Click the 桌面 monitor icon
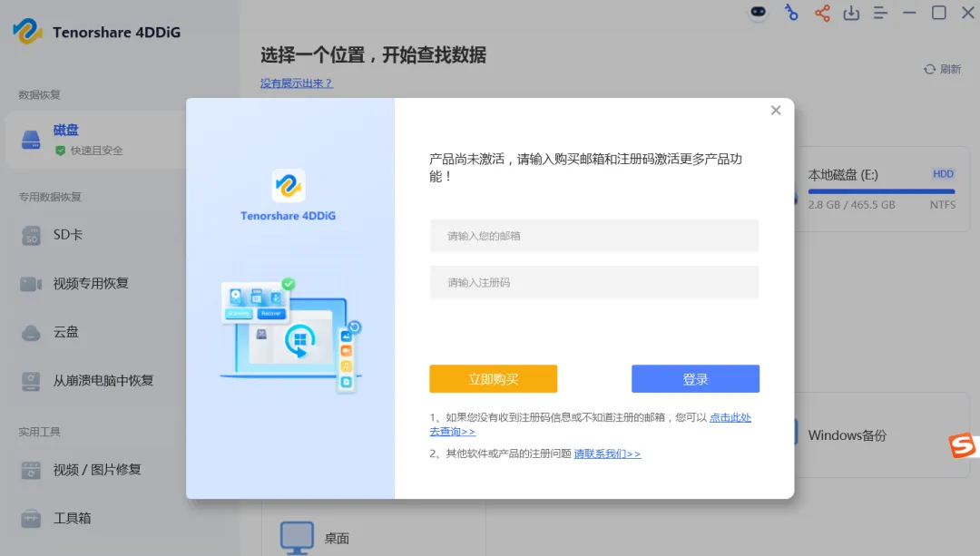The width and height of the screenshot is (980, 556). point(296,537)
